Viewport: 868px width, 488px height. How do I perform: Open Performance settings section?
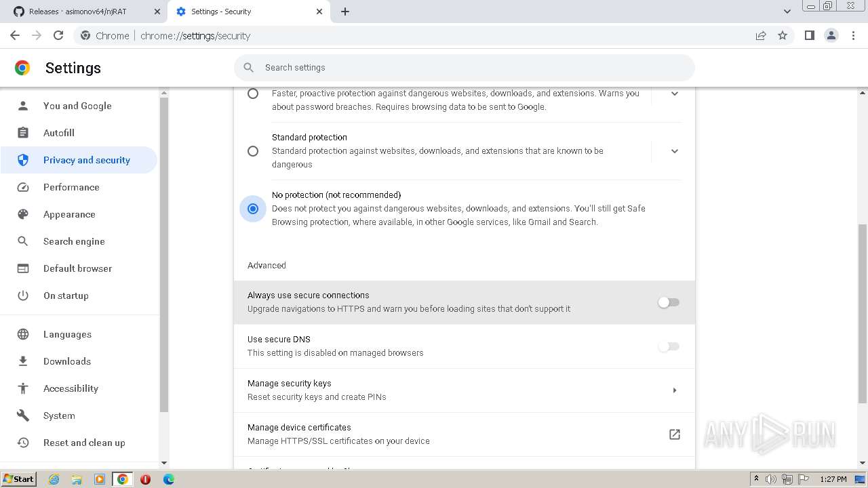79,187
